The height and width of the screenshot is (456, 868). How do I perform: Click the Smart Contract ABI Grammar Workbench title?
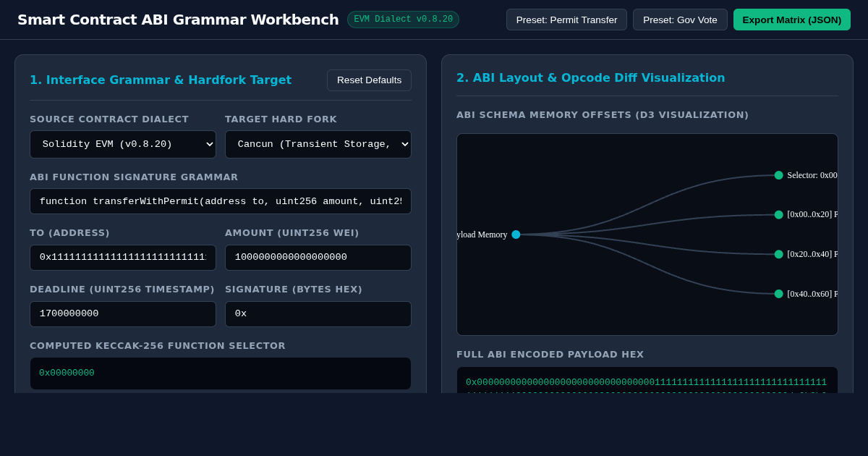click(x=178, y=20)
